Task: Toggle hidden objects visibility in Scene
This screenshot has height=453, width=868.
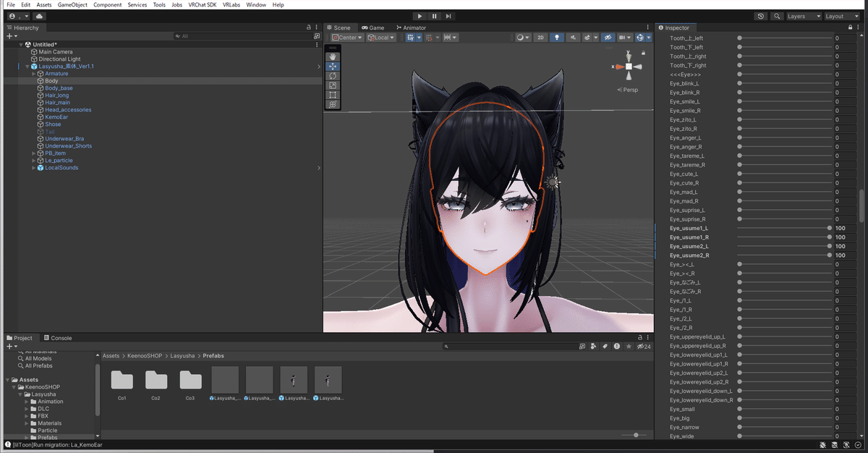Action: click(608, 38)
